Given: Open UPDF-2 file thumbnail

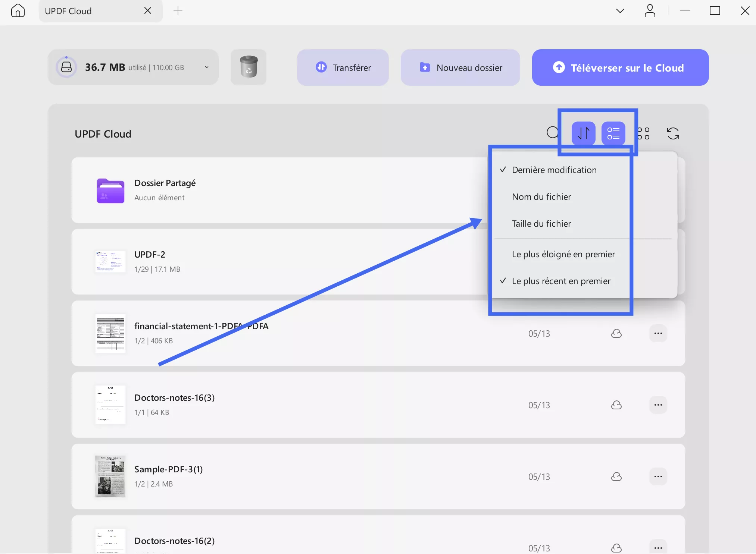Looking at the screenshot, I should tap(110, 262).
